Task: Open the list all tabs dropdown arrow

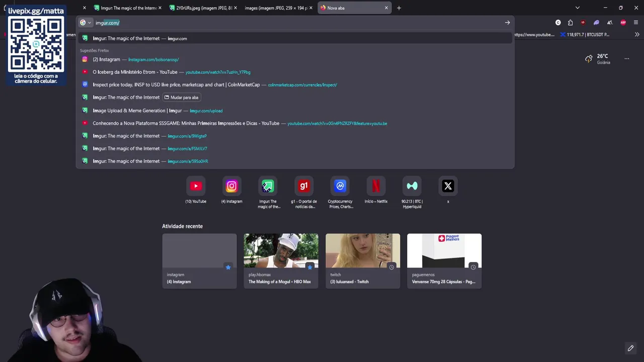Action: 578,8
